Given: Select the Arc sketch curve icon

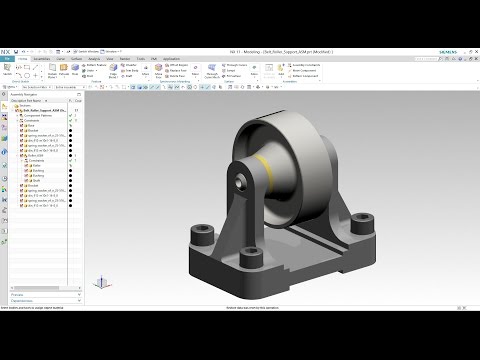Looking at the screenshot, I should click(x=19, y=75).
